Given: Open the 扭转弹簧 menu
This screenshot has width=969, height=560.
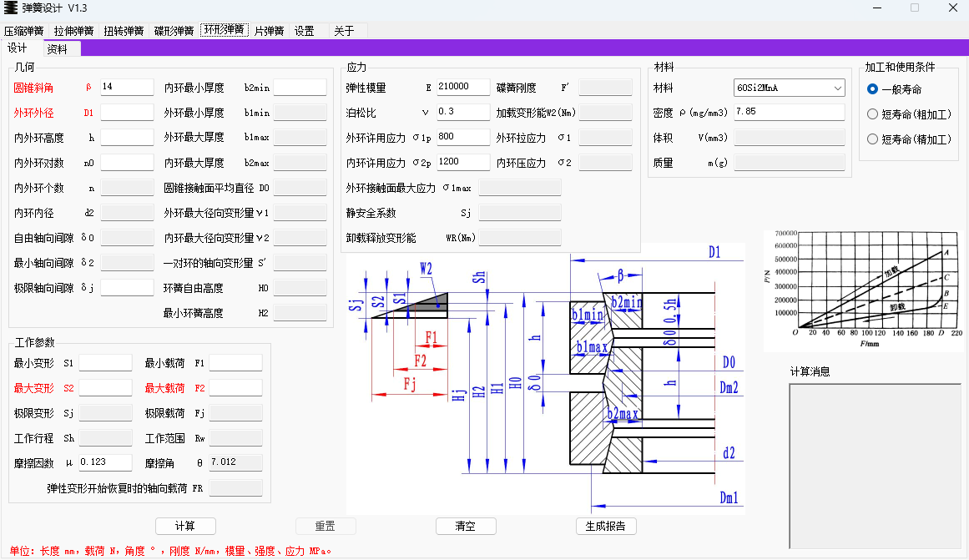Looking at the screenshot, I should (124, 29).
